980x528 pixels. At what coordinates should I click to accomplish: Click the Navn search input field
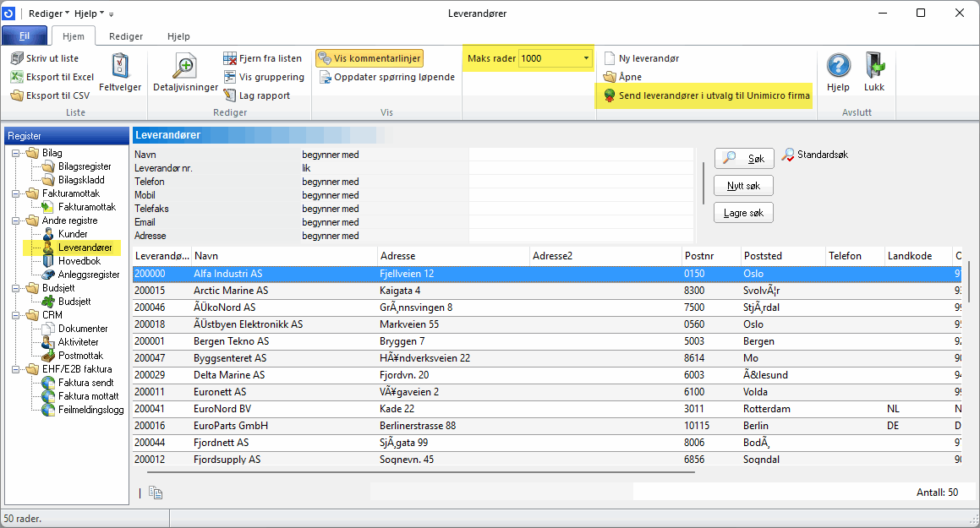point(581,155)
